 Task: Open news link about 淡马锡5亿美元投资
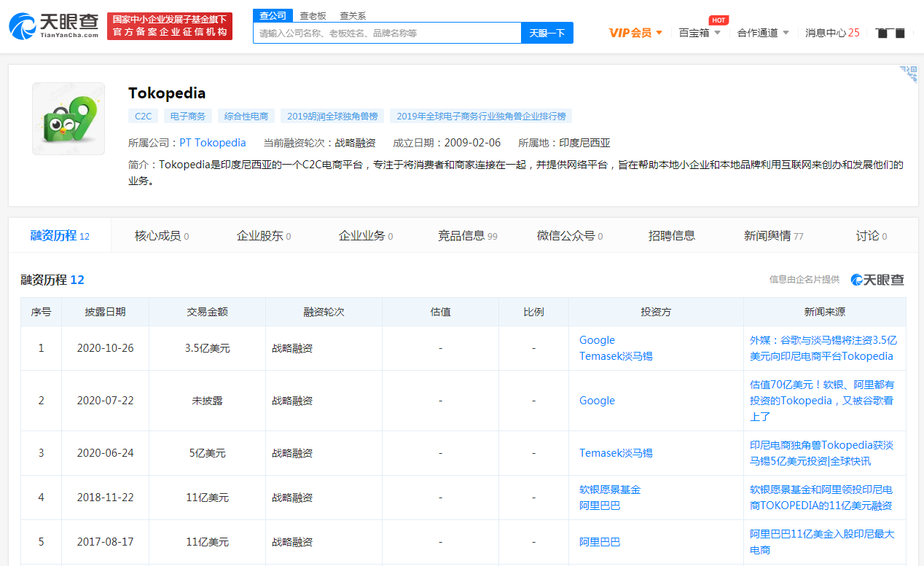[822, 453]
